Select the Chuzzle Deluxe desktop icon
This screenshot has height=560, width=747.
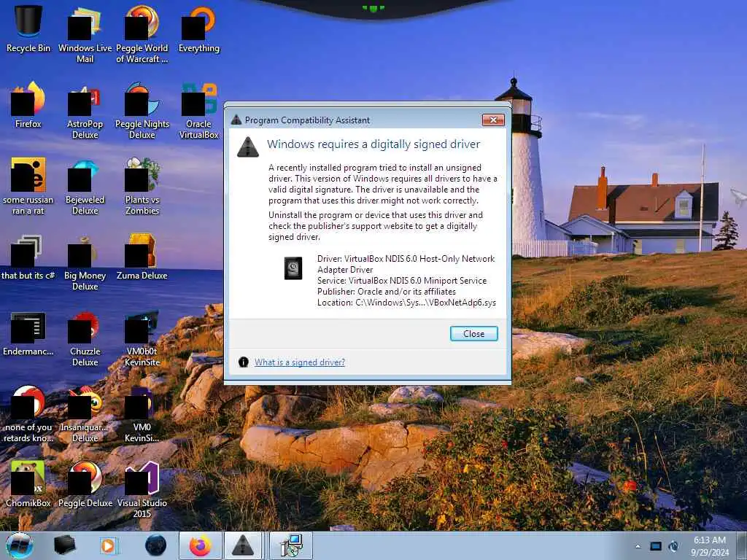click(85, 338)
